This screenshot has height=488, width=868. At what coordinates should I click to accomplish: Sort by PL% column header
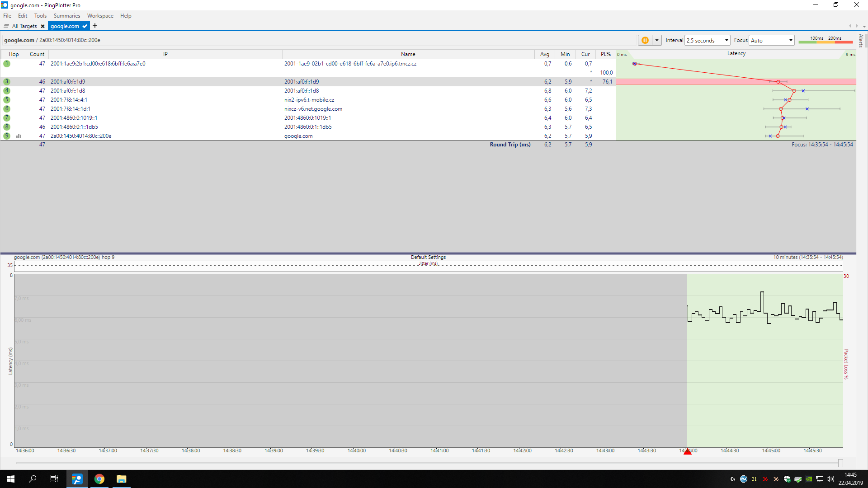605,54
